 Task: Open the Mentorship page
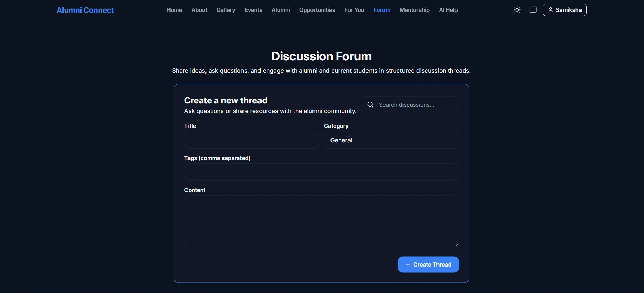click(414, 10)
